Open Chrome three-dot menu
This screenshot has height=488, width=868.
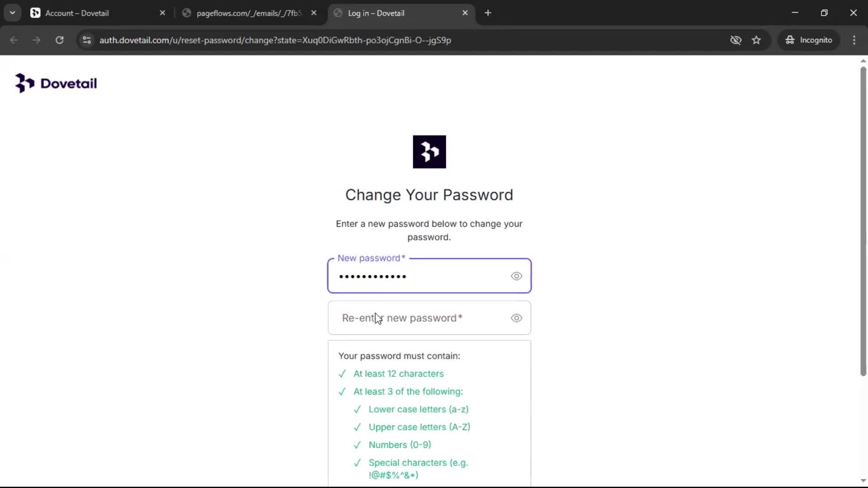point(854,40)
